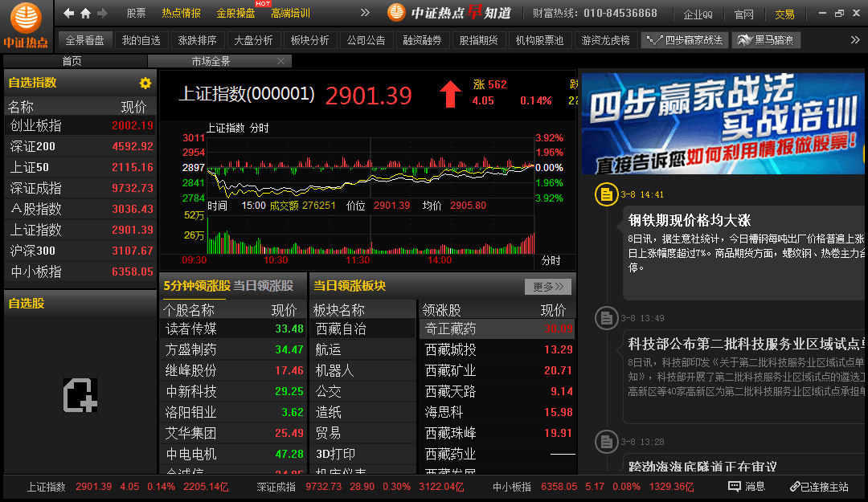This screenshot has height=502, width=868.
Task: Click the 14:41 news document icon
Action: (x=605, y=194)
